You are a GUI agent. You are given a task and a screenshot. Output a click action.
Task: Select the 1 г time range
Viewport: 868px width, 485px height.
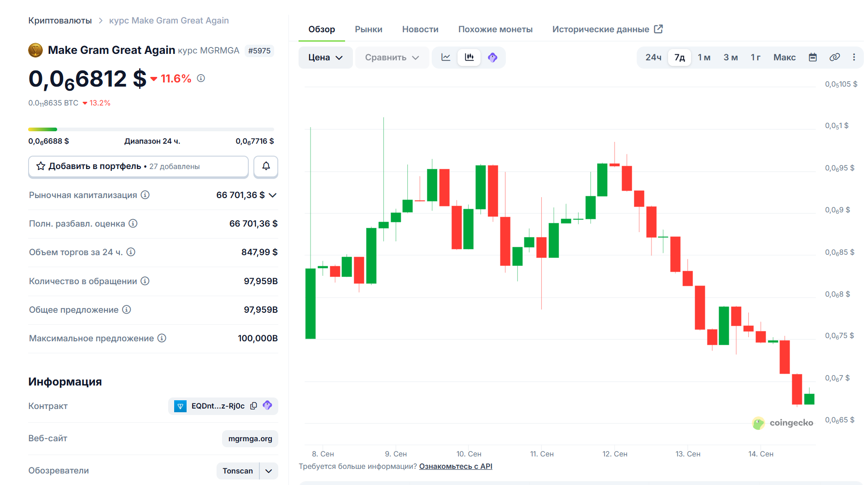[756, 58]
